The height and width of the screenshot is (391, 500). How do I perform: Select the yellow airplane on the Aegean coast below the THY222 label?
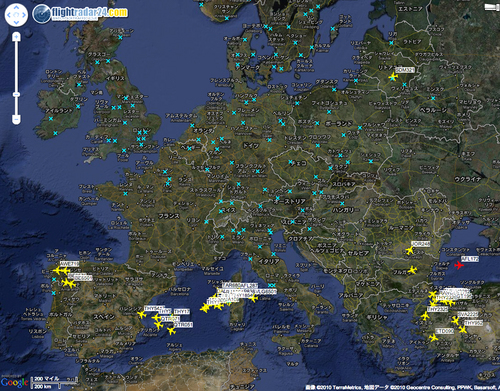tap(425, 316)
